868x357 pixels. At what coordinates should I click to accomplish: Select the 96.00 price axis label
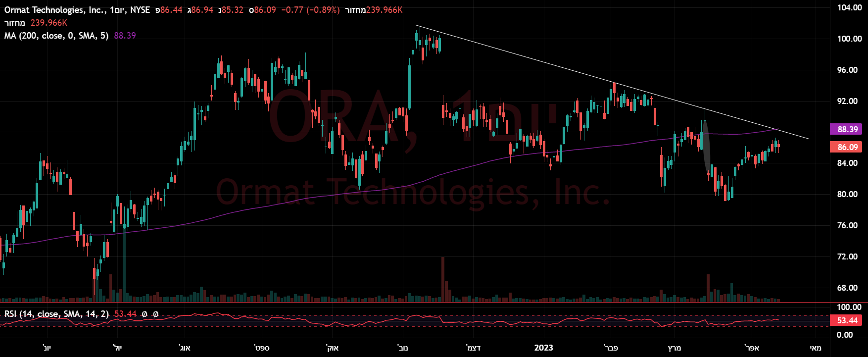click(x=847, y=70)
